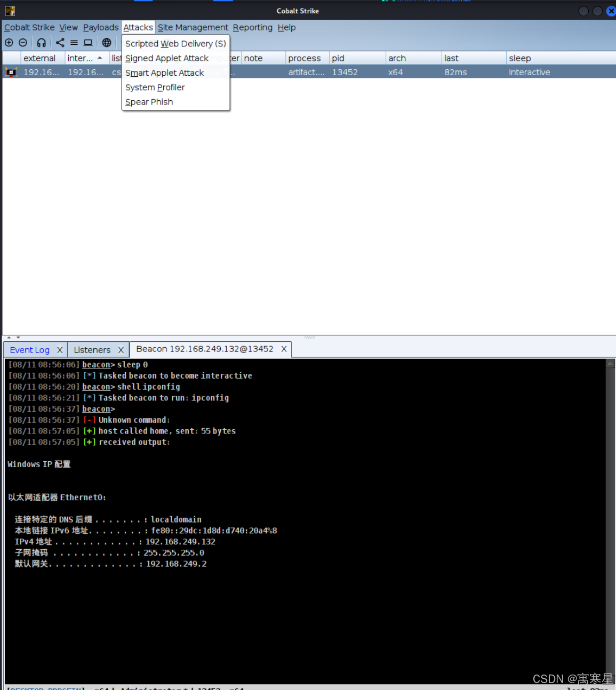Click the 'sleep 0' command line
The image size is (616, 690).
[x=78, y=365]
